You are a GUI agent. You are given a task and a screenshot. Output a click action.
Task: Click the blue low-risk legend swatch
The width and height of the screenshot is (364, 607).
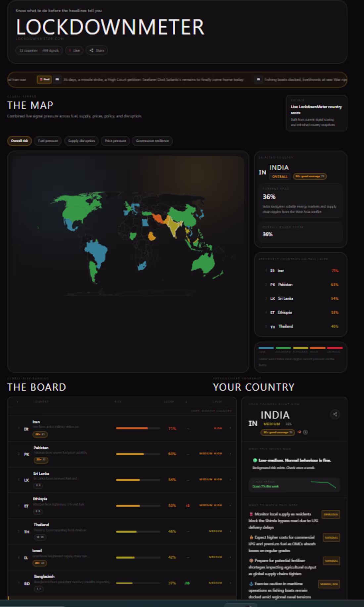tap(266, 348)
